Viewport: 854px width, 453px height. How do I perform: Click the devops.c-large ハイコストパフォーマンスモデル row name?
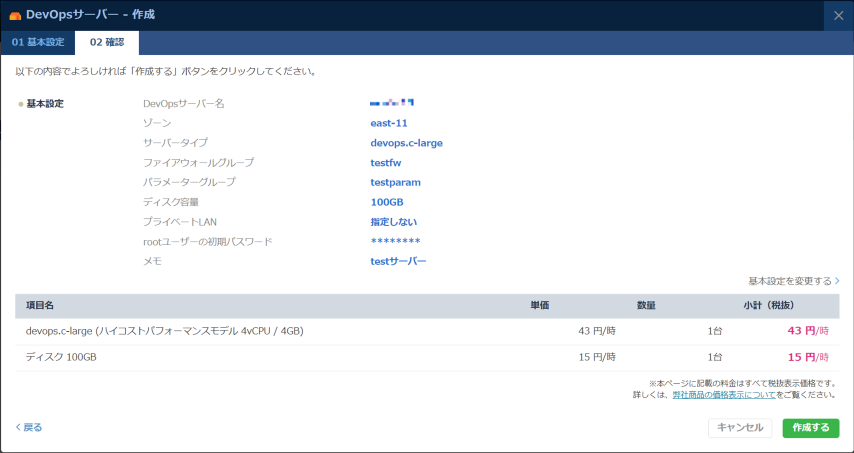(x=164, y=330)
